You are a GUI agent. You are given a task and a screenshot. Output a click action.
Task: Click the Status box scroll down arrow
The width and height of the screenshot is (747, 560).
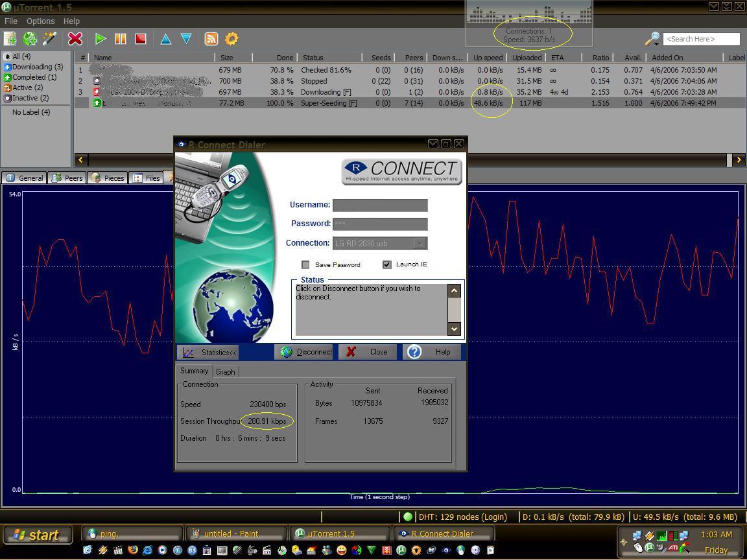click(454, 329)
